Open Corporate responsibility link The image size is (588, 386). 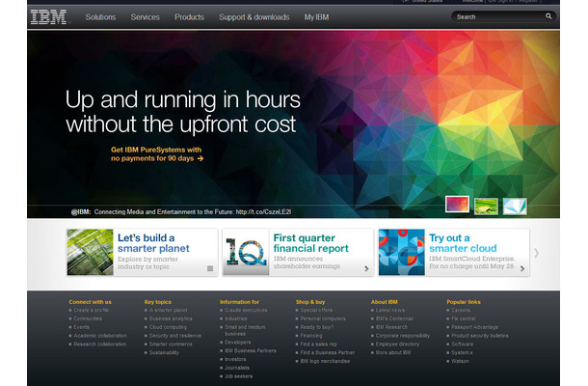pyautogui.click(x=403, y=336)
